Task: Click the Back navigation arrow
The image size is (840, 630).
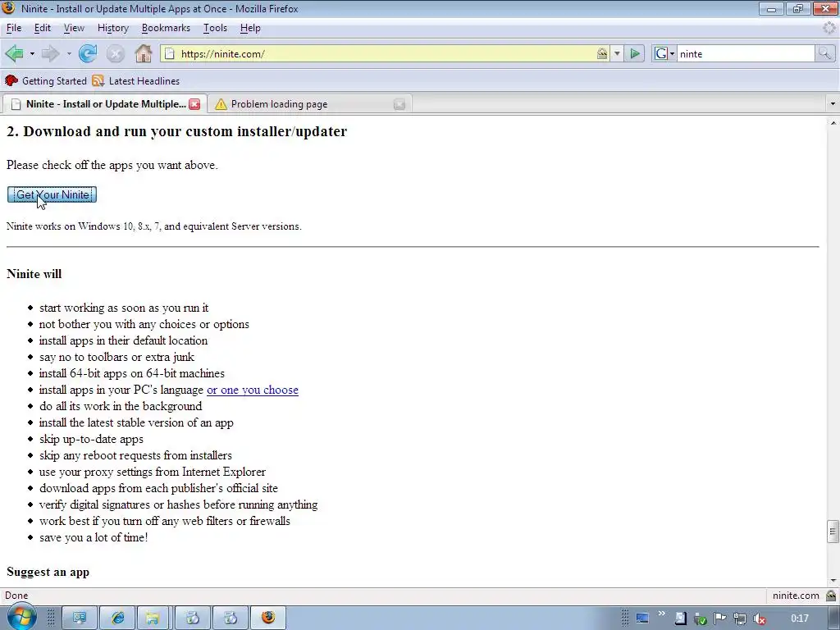Action: click(15, 53)
